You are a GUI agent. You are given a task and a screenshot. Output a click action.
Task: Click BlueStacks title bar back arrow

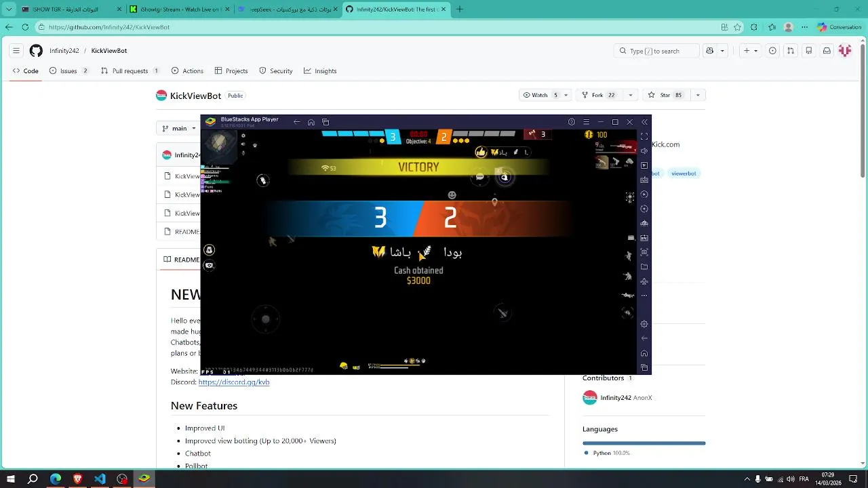(x=296, y=122)
